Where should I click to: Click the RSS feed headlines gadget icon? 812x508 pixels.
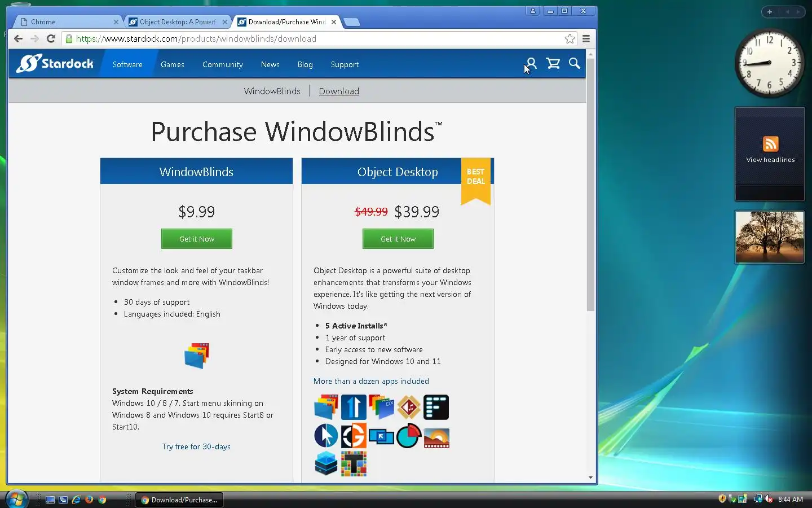point(770,144)
